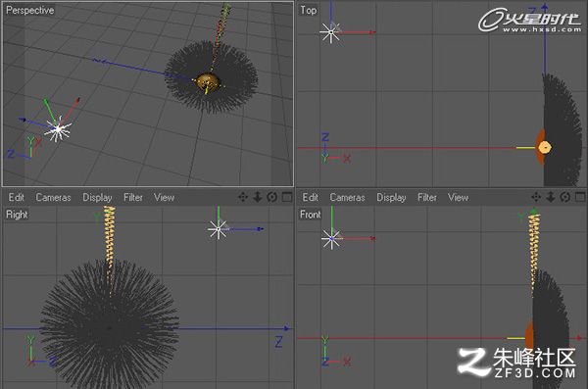Screen dimensions: 588x389
Task: Click the zoom camera icon in Front viewport
Action: (551, 197)
